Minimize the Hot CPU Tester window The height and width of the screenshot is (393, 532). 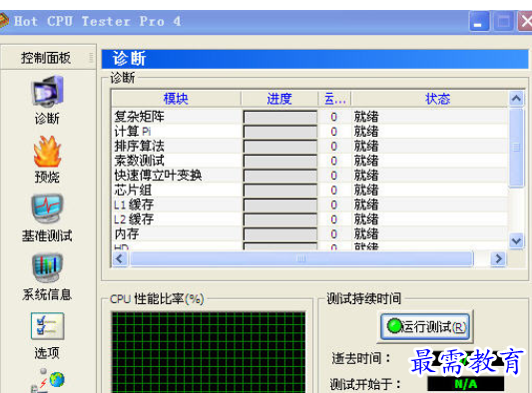[x=479, y=21]
